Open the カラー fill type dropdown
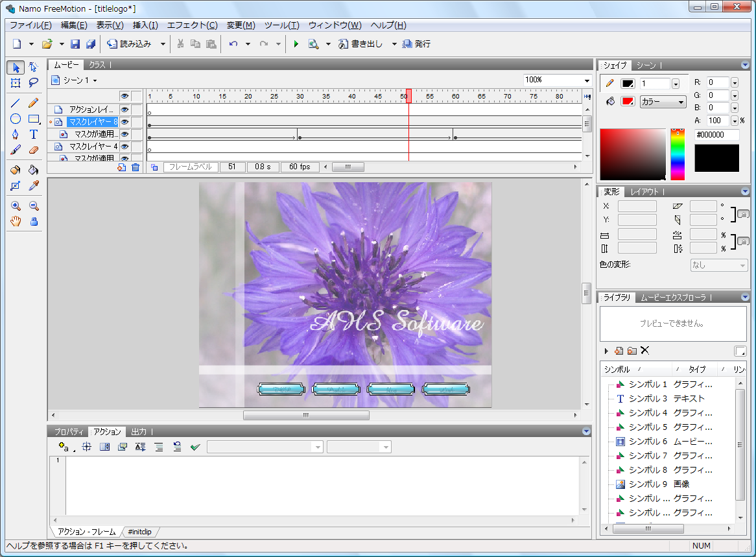This screenshot has width=756, height=557. (663, 102)
